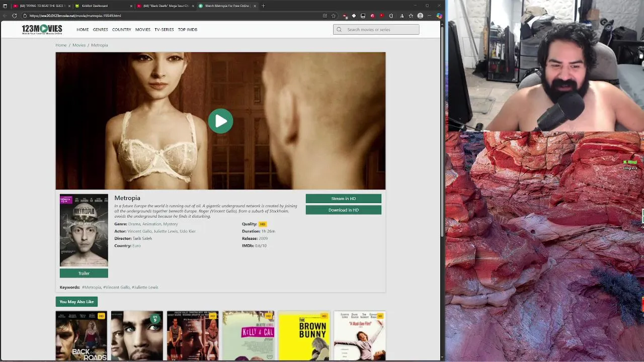Open the Trailer button
The width and height of the screenshot is (644, 362).
84,274
